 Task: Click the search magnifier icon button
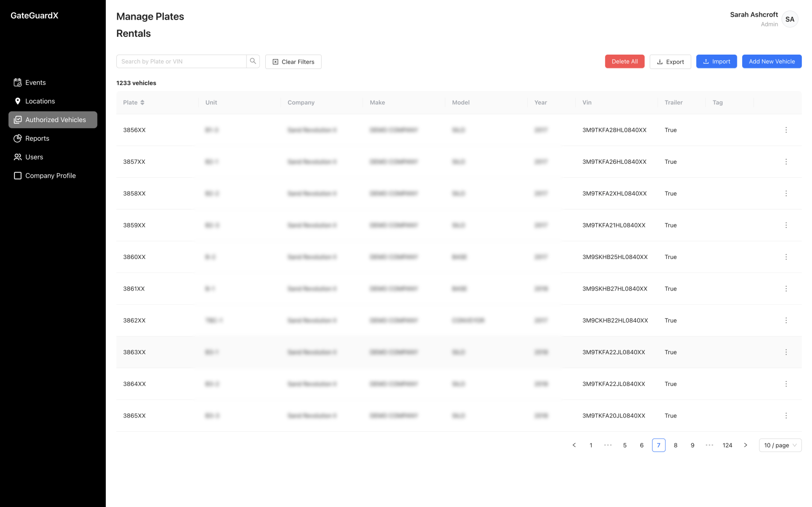(253, 61)
